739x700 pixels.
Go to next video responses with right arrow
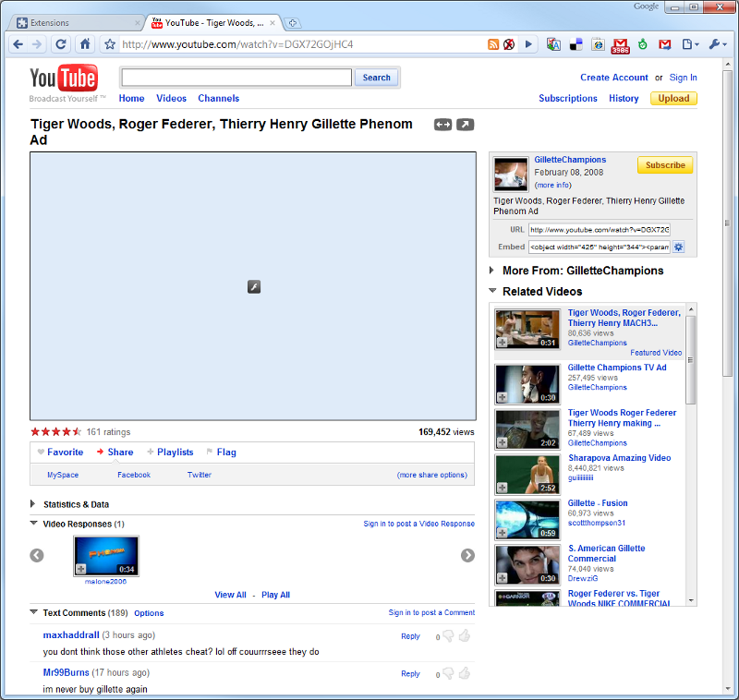pos(467,555)
